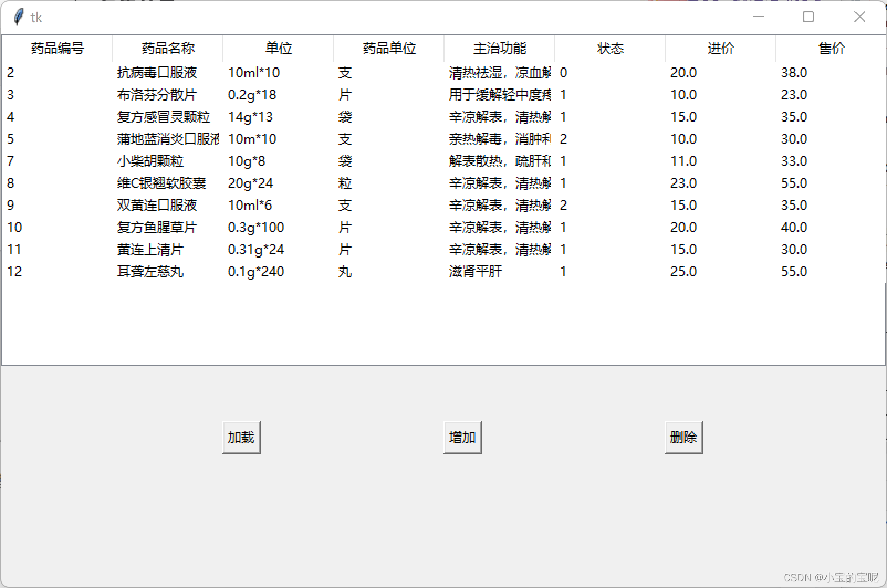Maximize the tk window
Viewport: 887px width, 588px height.
tap(808, 17)
